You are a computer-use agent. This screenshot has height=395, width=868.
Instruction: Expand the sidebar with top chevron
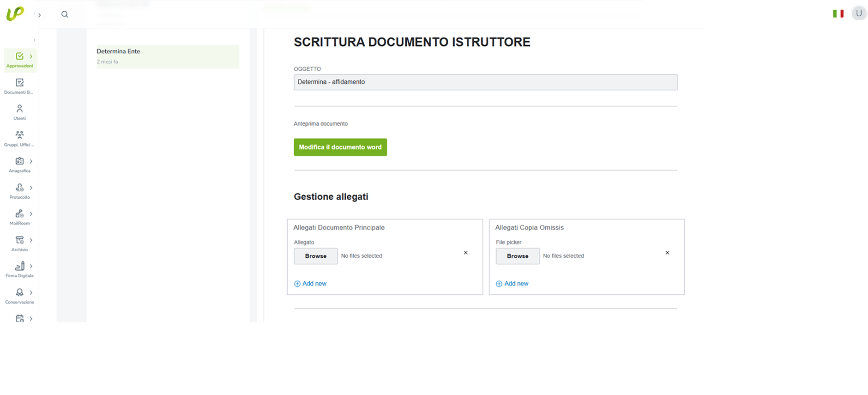[x=39, y=15]
